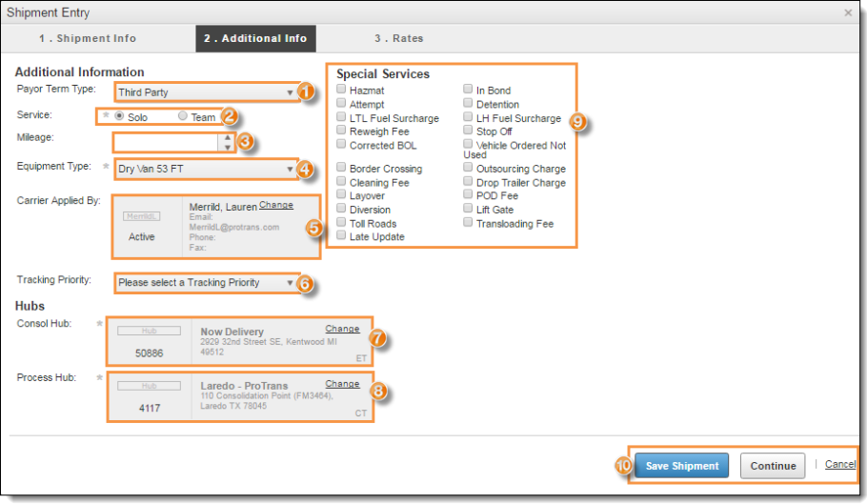
Task: Switch to the Shipment Info tab
Action: click(x=88, y=38)
